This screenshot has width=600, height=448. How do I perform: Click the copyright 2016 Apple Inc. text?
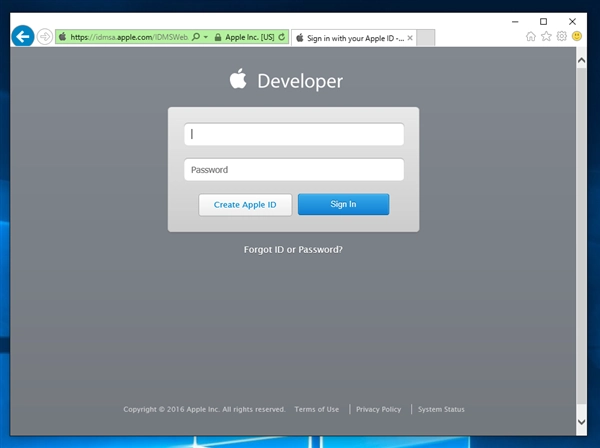204,409
